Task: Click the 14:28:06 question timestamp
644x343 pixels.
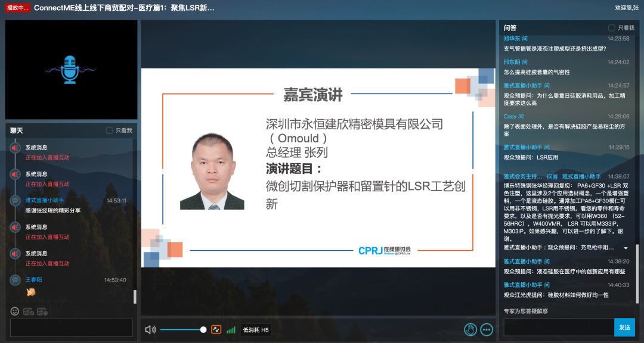Action: (x=618, y=116)
